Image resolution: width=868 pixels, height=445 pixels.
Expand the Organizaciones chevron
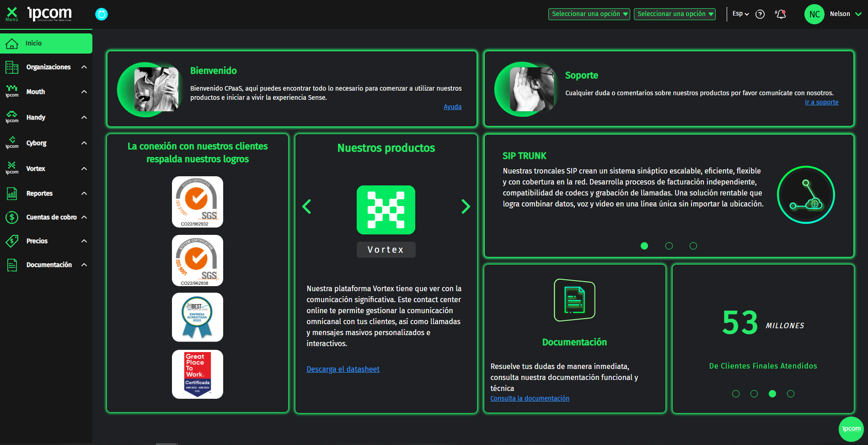(84, 67)
